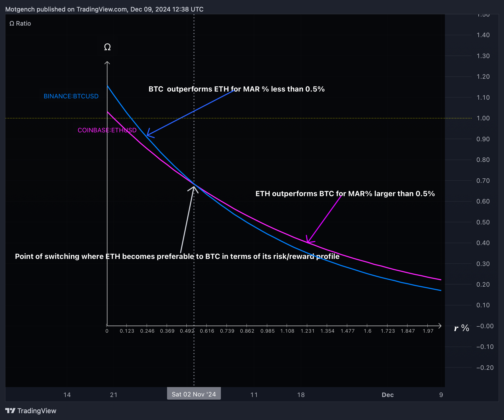Click the 1.40 price scale value
This screenshot has width=504, height=420.
tap(483, 35)
